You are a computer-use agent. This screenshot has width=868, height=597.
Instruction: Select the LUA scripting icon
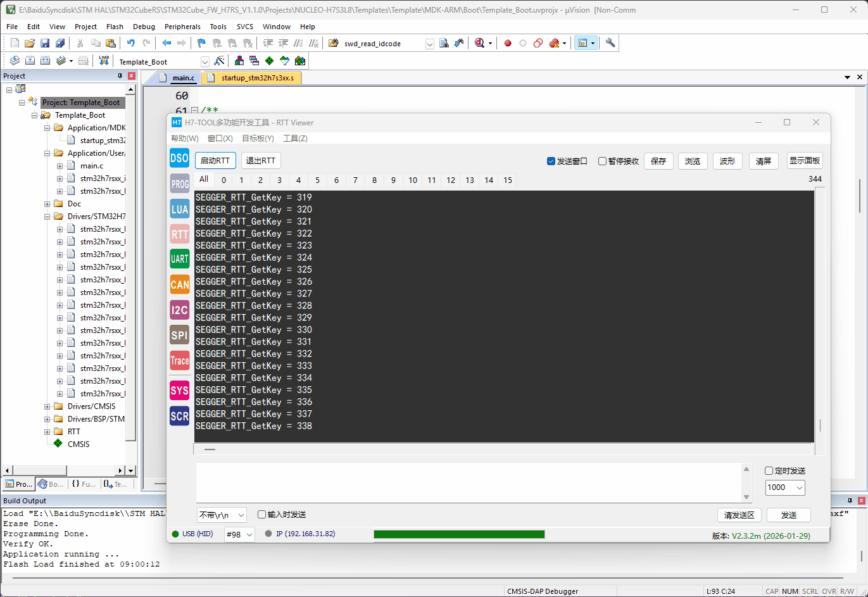tap(179, 208)
